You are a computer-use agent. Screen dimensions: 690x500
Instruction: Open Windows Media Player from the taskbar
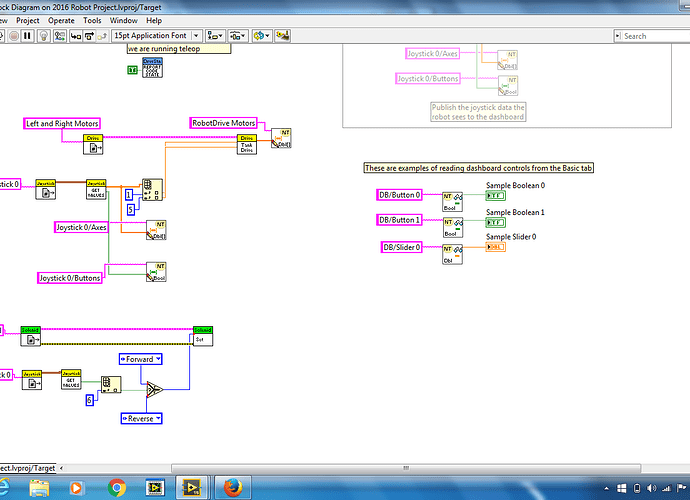pyautogui.click(x=76, y=488)
